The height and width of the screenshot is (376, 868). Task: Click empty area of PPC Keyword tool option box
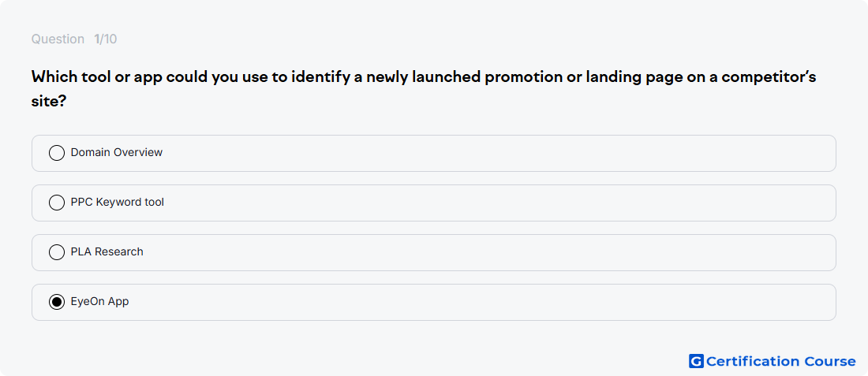pyautogui.click(x=498, y=203)
